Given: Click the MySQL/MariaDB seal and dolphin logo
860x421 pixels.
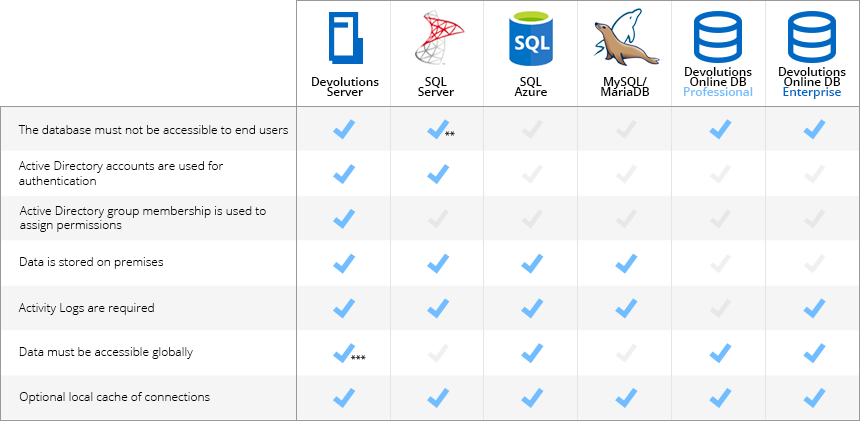Looking at the screenshot, I should click(625, 37).
